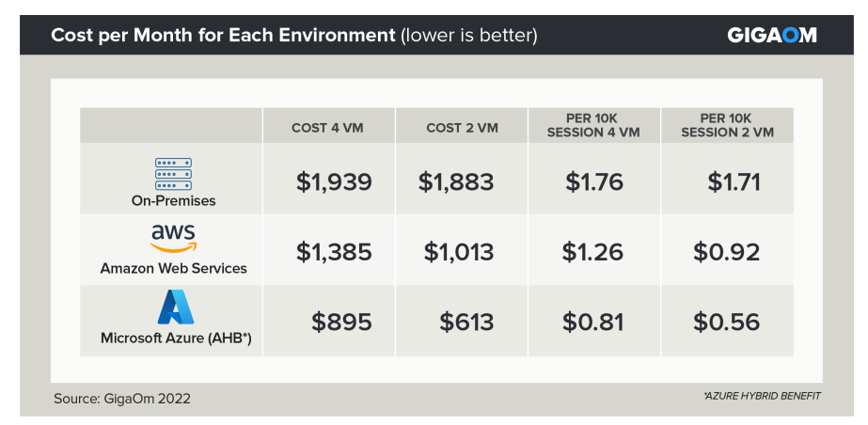Click the AWS logo icon
This screenshot has width=868, height=425.
173,238
